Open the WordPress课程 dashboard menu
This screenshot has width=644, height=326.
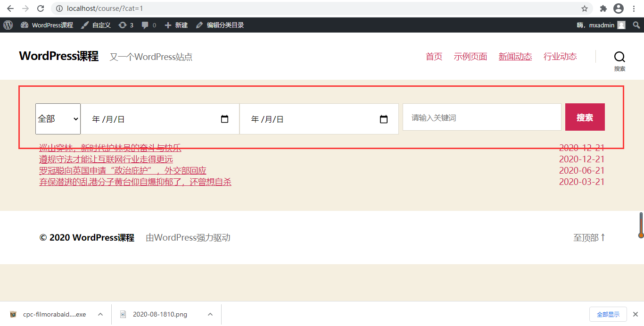(x=47, y=25)
